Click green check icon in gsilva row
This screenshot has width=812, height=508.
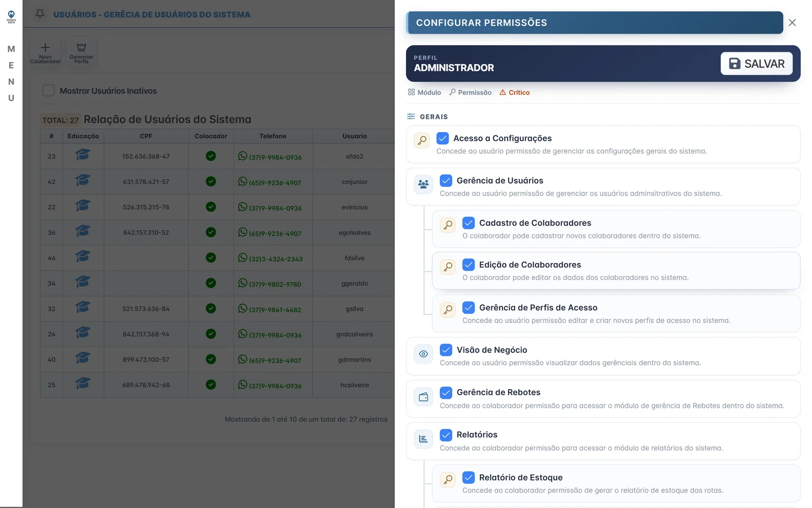211,308
